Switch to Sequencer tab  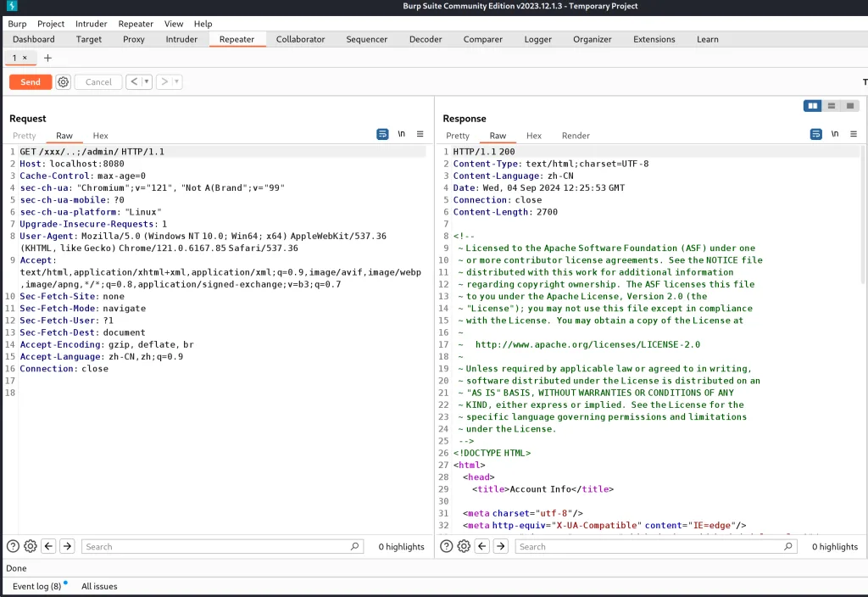click(x=367, y=39)
